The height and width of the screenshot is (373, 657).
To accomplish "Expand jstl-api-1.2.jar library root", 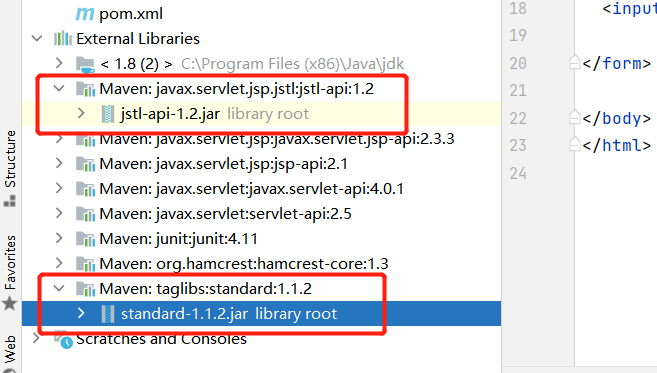I will tap(81, 114).
